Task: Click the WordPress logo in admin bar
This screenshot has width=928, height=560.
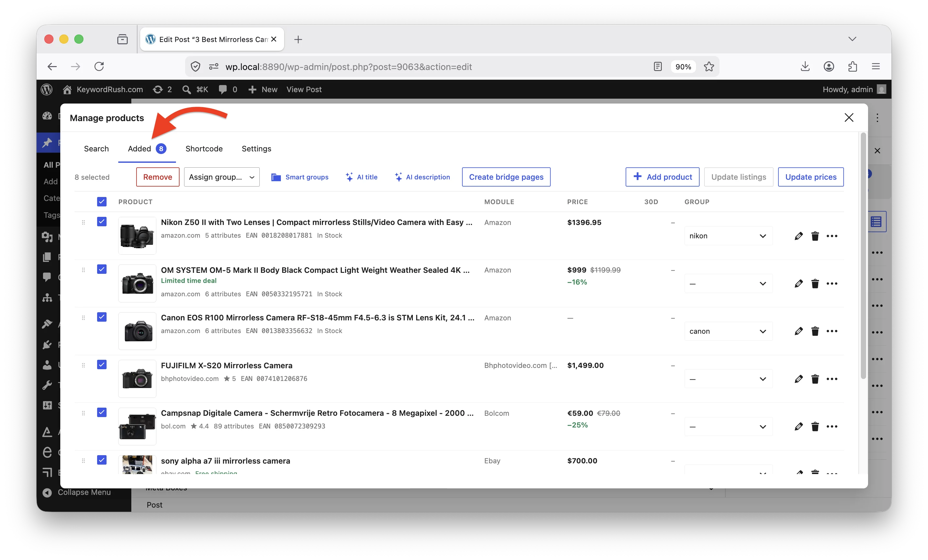Action: click(47, 89)
